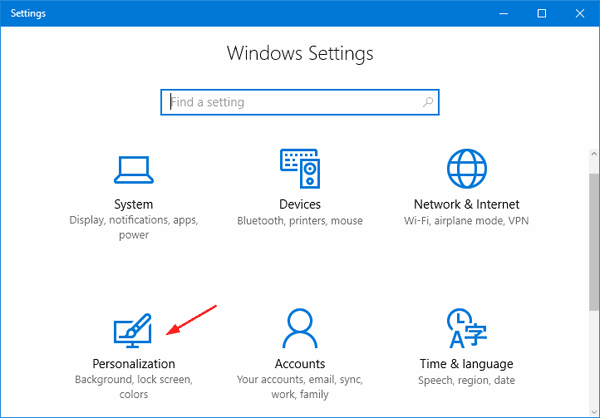Click 'Speech, region, date' text
The image size is (600, 418).
[466, 380]
